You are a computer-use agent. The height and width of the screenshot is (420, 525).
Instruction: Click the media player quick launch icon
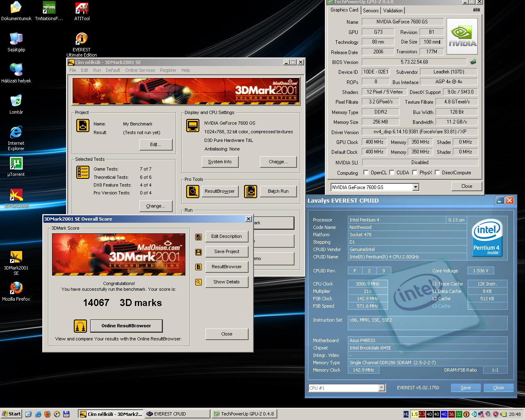pyautogui.click(x=57, y=414)
